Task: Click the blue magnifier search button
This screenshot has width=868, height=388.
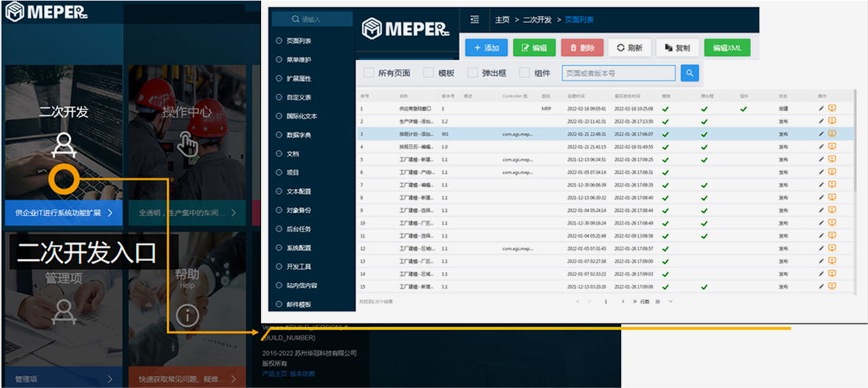Action: [689, 73]
